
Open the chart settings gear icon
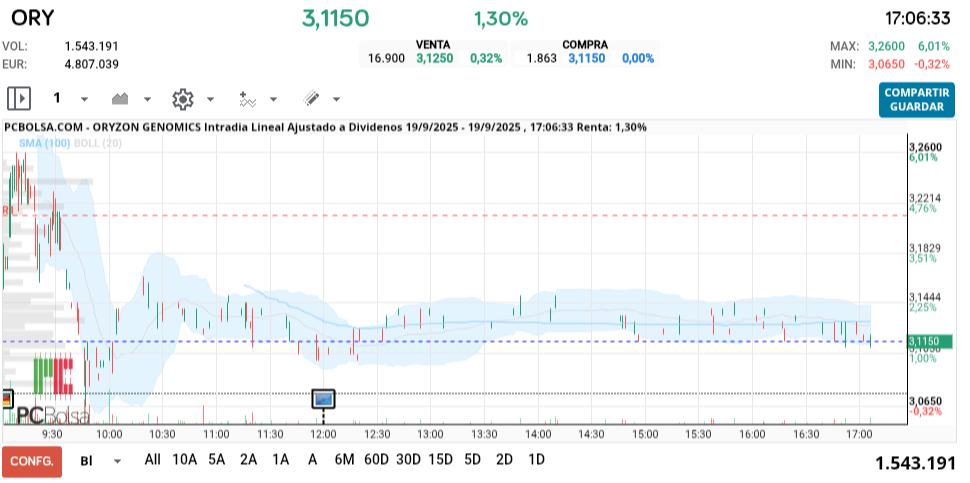[x=183, y=98]
